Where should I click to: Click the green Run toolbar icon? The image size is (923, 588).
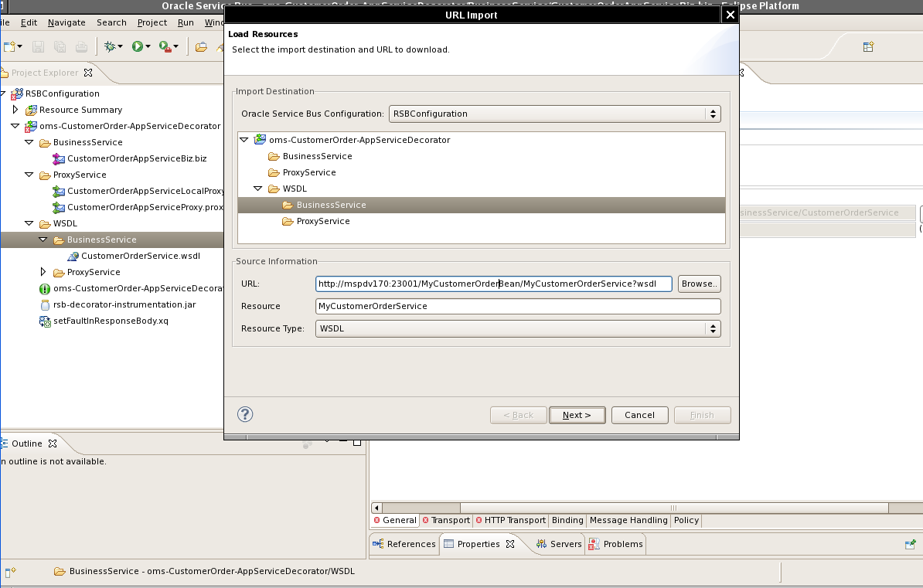pos(137,46)
